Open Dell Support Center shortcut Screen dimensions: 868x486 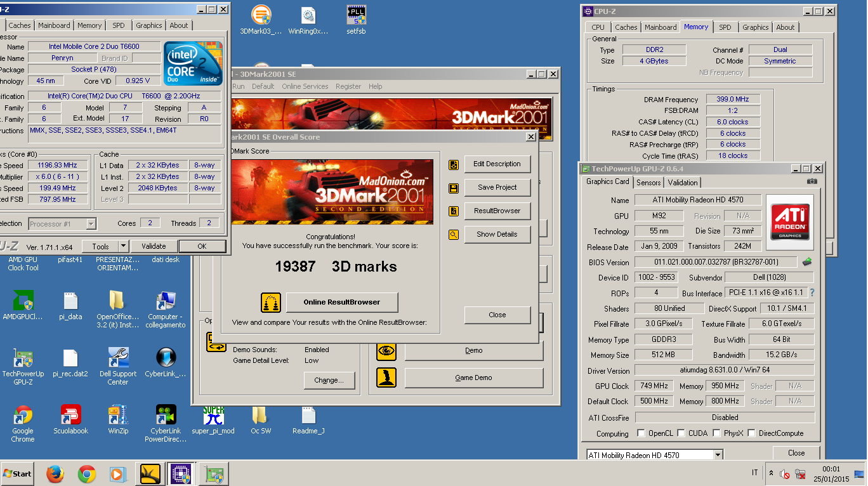(118, 366)
